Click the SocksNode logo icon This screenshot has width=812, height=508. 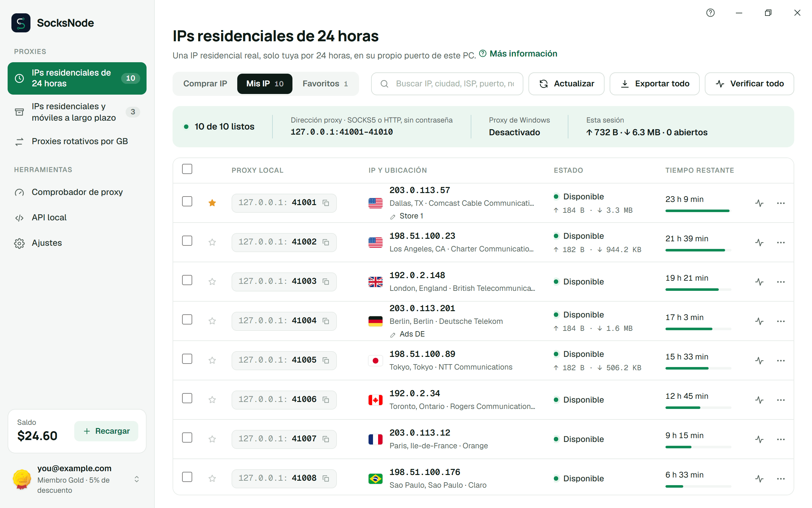[21, 23]
